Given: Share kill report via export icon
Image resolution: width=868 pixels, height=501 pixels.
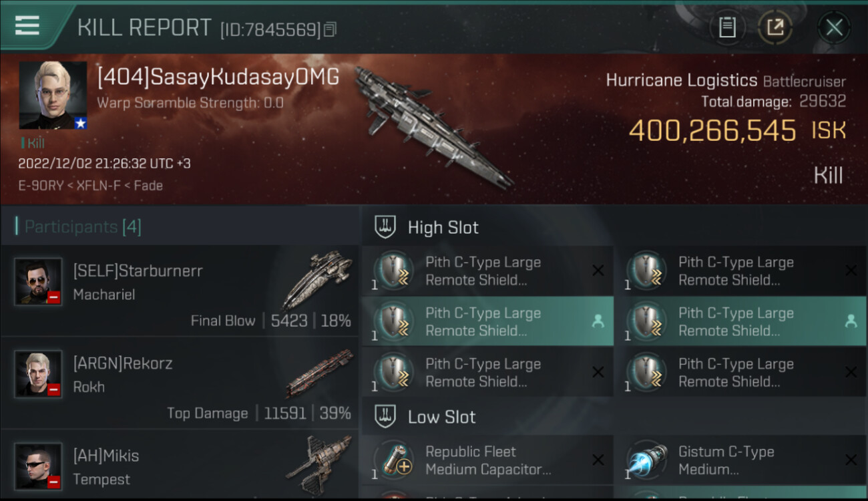Looking at the screenshot, I should (775, 27).
